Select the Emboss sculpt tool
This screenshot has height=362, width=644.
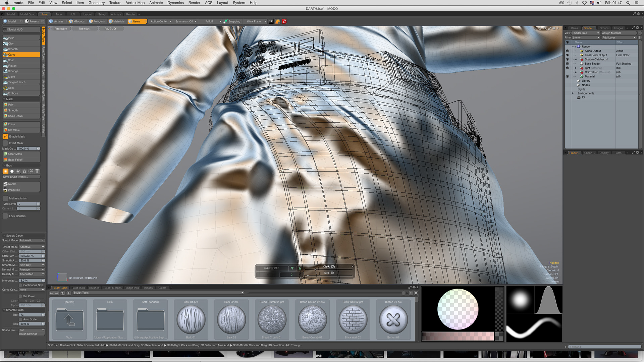click(x=21, y=93)
